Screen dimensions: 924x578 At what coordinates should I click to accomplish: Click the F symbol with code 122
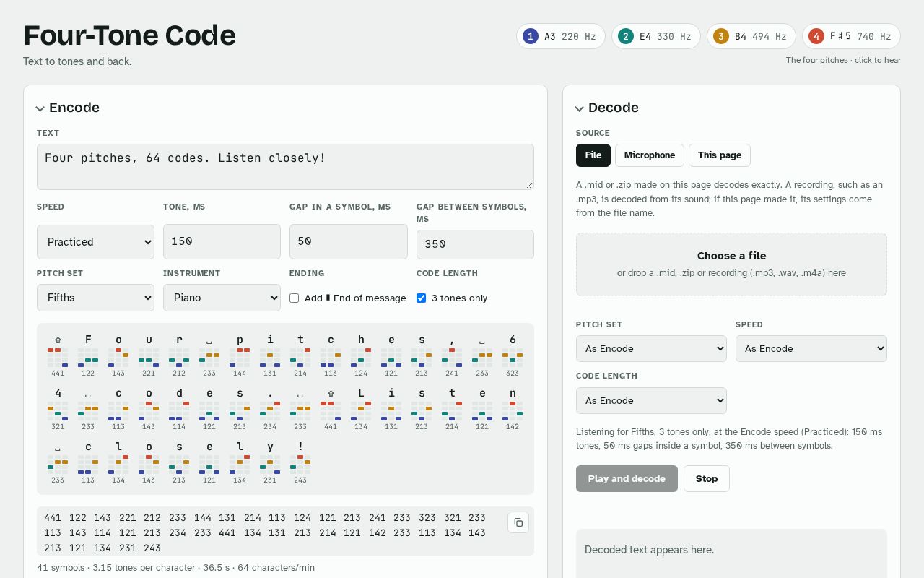pos(88,355)
